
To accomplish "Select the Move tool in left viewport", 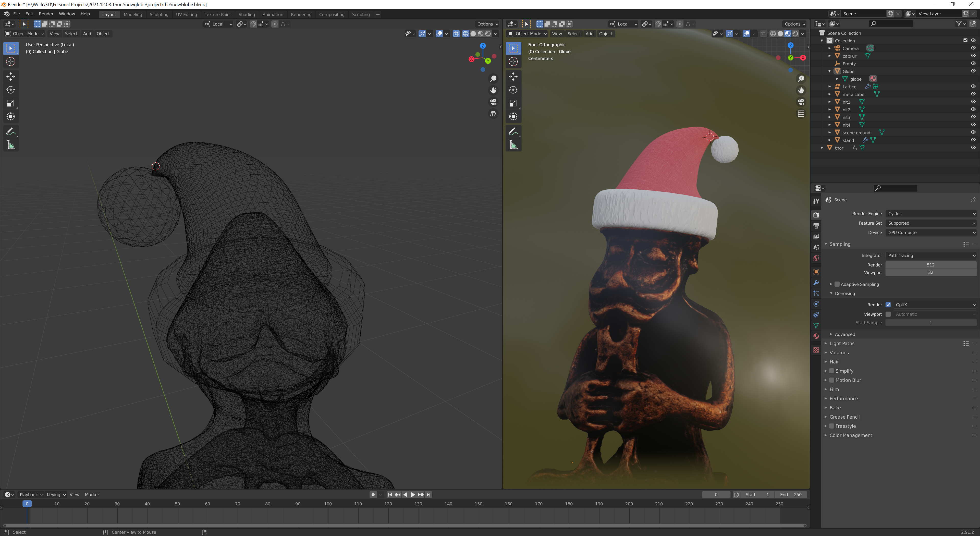I will [x=11, y=77].
